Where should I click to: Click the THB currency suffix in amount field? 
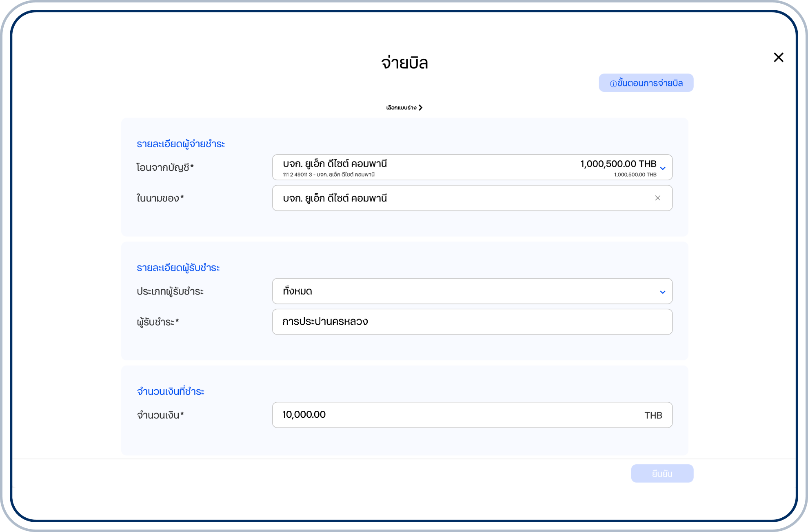[653, 415]
